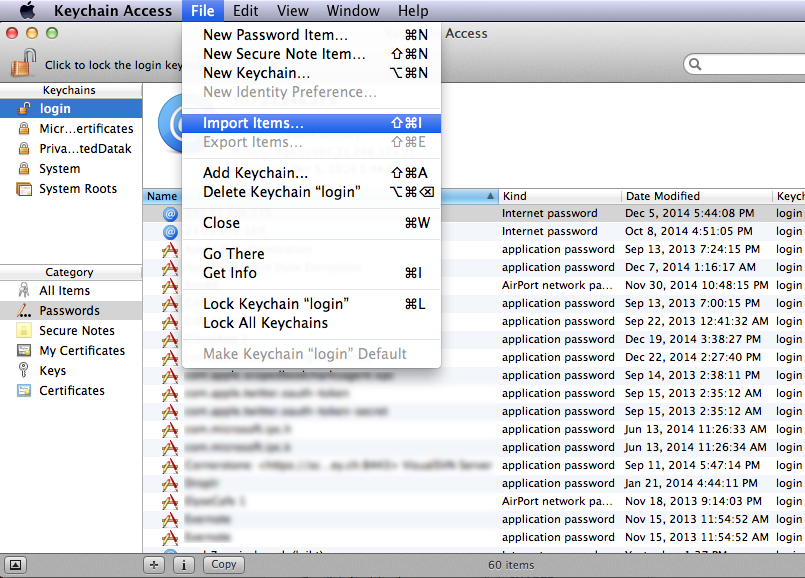Open the Apple menu

pyautogui.click(x=27, y=10)
